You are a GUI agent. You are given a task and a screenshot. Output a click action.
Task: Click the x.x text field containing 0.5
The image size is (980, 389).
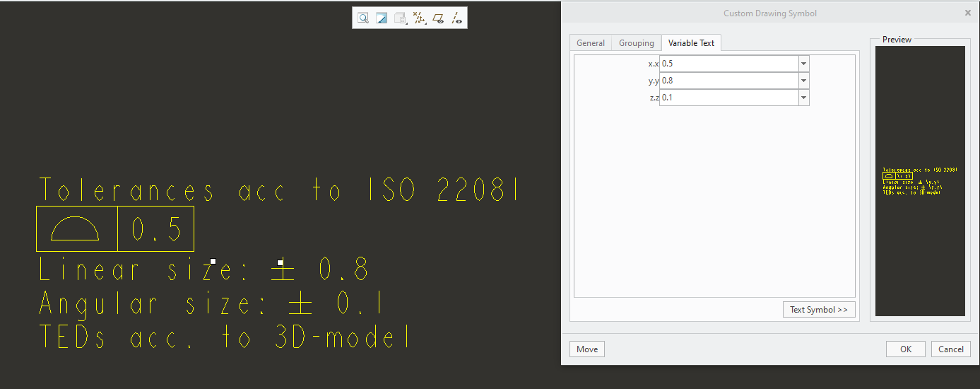[x=728, y=64]
